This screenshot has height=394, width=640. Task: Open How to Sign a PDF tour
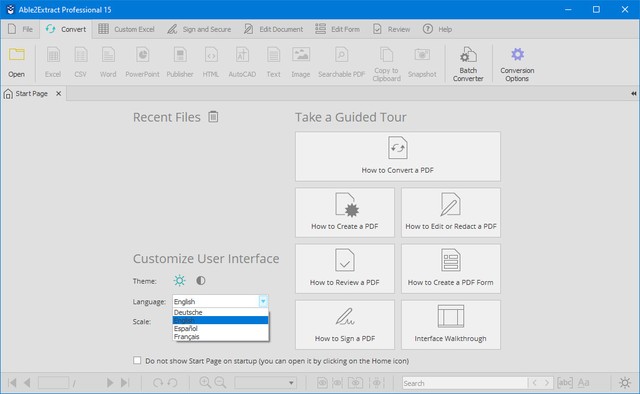345,325
